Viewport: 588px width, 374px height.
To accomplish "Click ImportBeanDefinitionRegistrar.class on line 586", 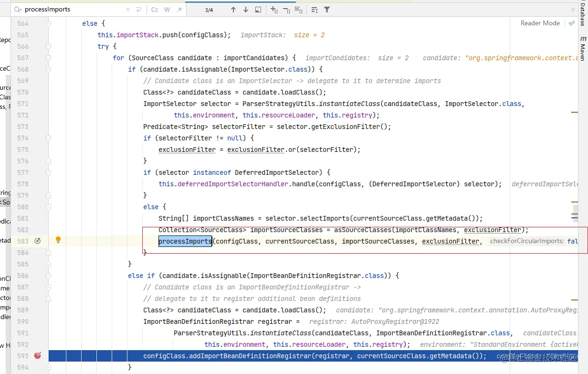I will point(317,276).
